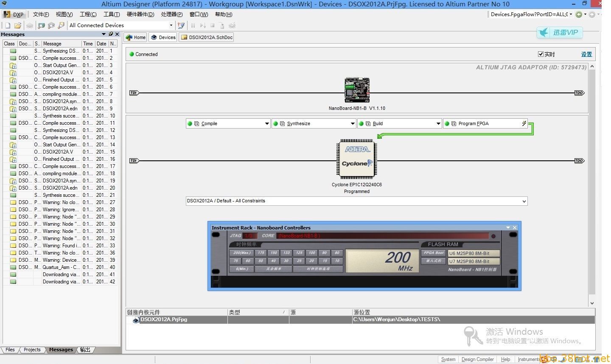Image resolution: width=611 pixels, height=364 pixels.
Task: Select the 200(Max.) clock frequency button
Action: (x=242, y=253)
